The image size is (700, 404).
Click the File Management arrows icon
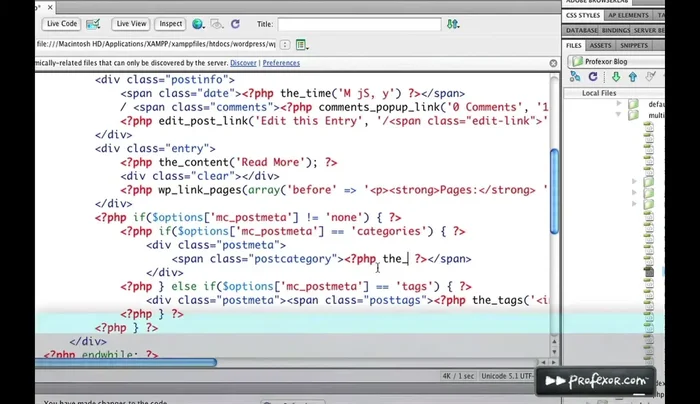[x=216, y=24]
